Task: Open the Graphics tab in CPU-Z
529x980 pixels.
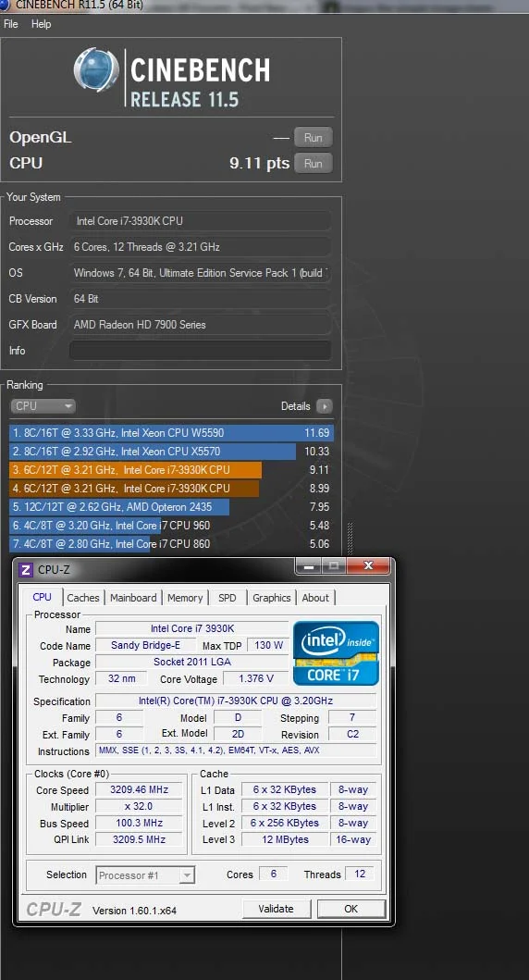Action: click(272, 598)
